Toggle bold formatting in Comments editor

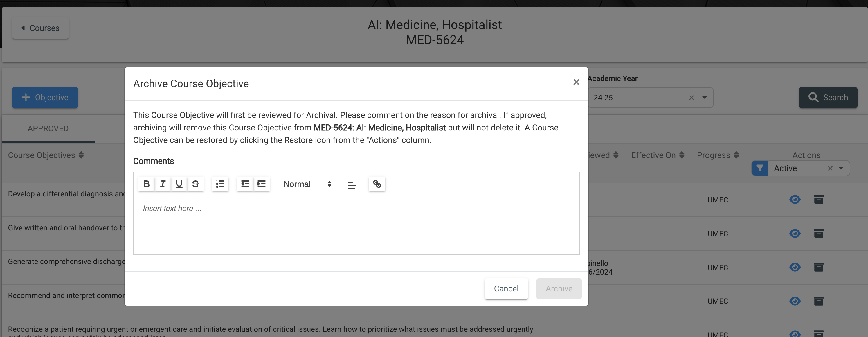point(146,184)
